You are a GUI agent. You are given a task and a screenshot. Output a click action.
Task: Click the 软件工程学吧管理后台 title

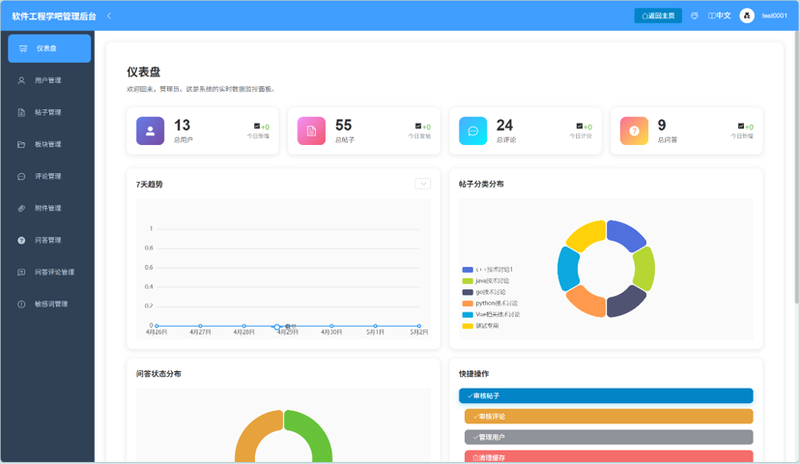click(x=54, y=16)
